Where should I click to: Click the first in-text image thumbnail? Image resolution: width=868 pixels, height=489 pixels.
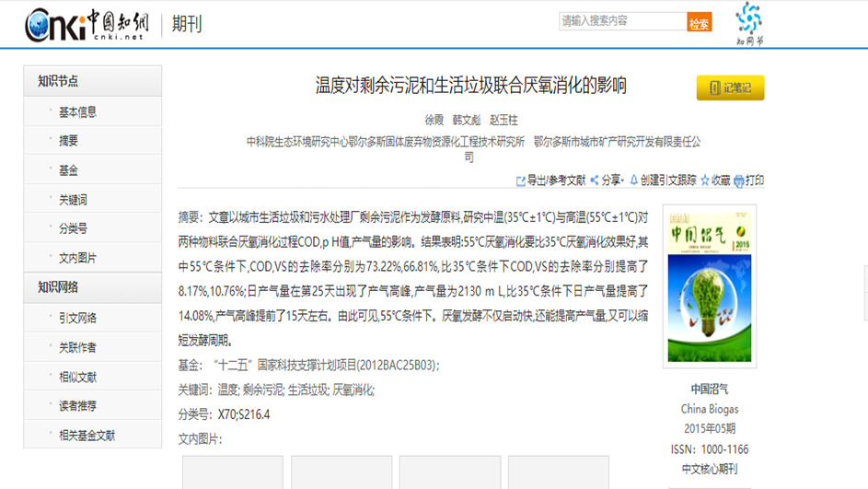click(233, 472)
